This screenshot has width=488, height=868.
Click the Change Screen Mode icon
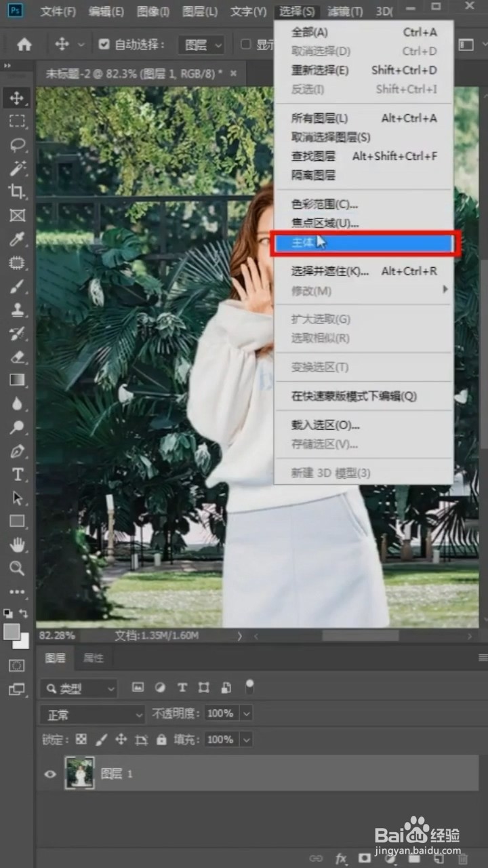point(17,690)
